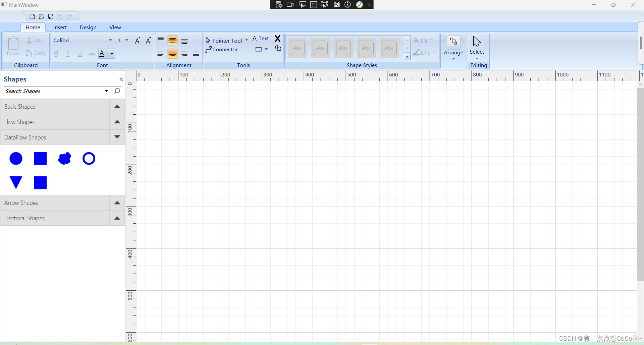Expand the DataFlow Shapes section
Image resolution: width=644 pixels, height=345 pixels.
coord(117,137)
